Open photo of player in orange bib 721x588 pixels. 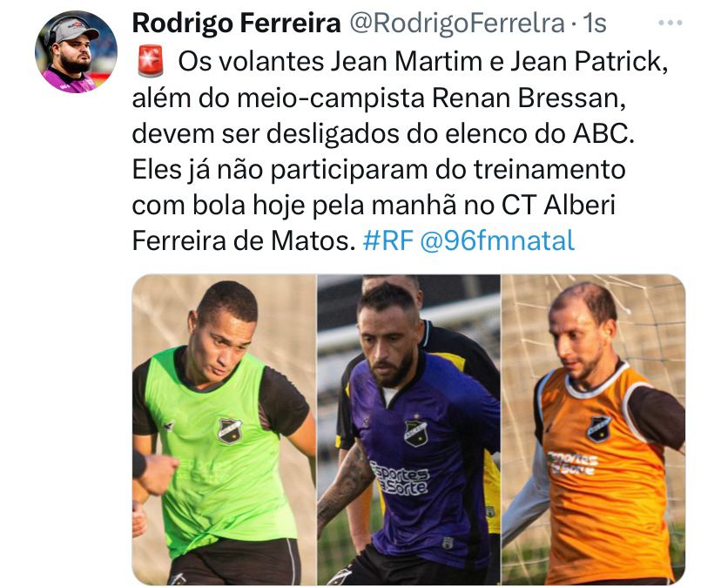tap(594, 429)
